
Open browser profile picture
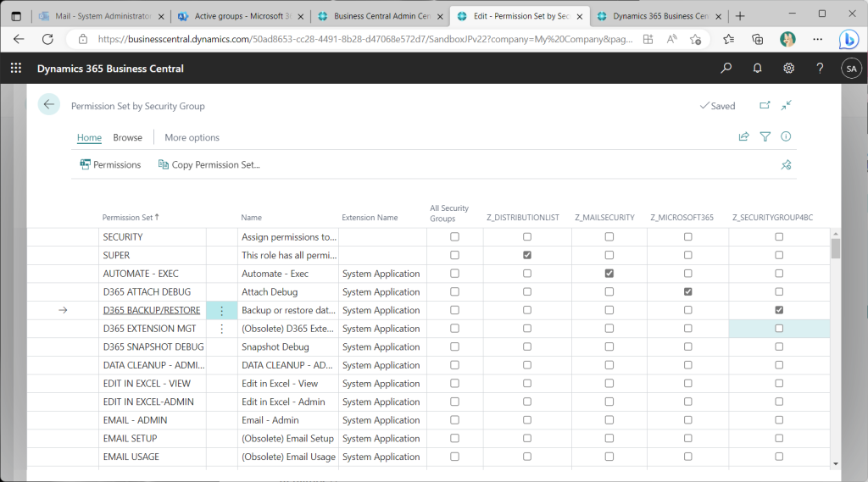point(787,39)
